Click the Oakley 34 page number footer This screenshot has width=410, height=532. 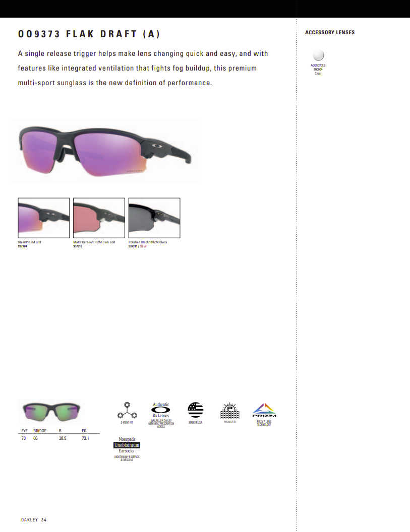pyautogui.click(x=34, y=520)
